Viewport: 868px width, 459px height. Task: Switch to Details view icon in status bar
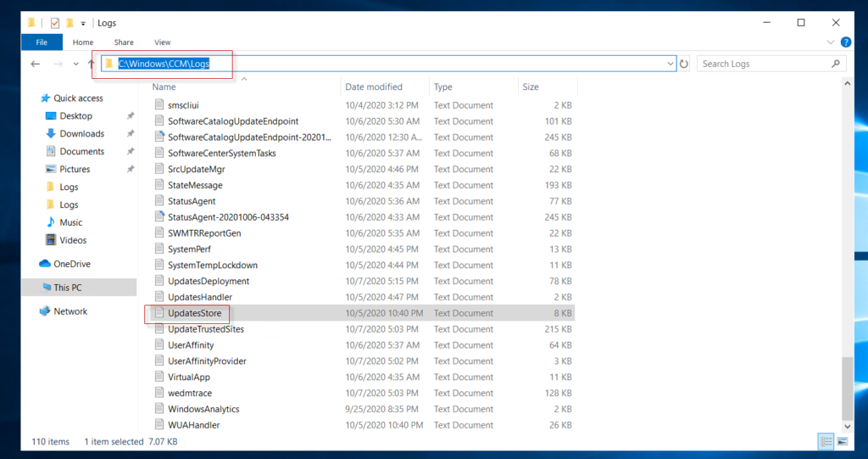[826, 442]
